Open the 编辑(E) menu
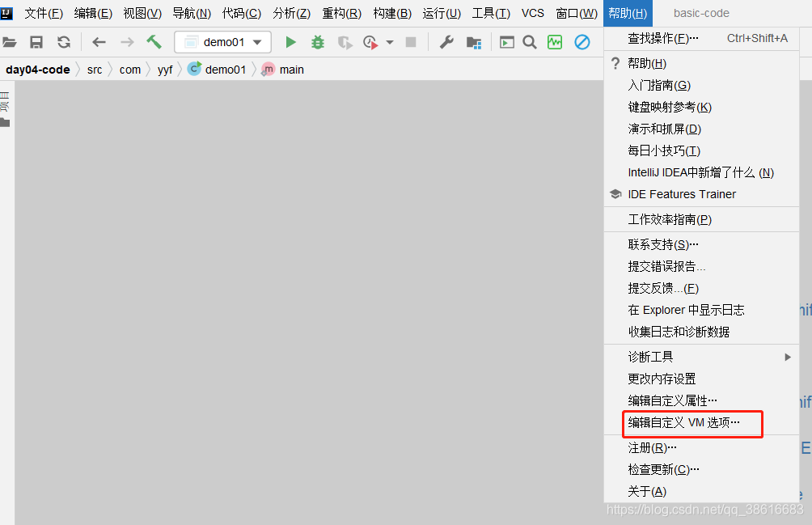 point(93,13)
